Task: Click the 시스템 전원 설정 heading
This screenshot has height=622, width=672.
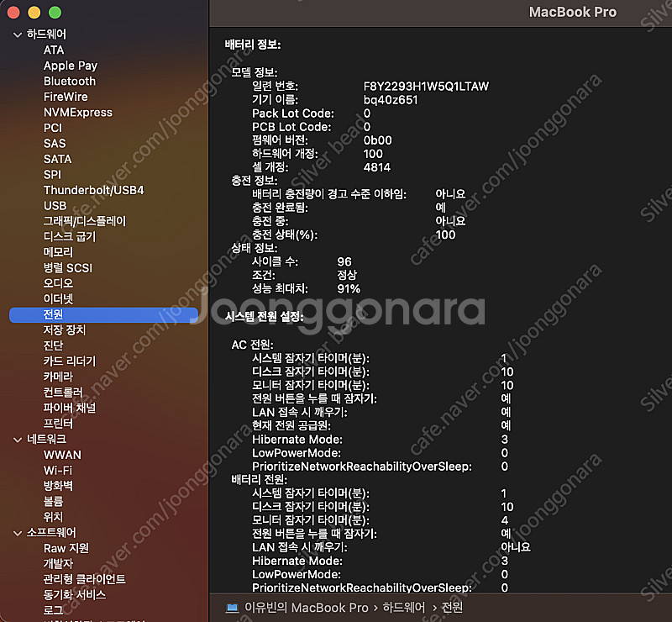Action: [265, 317]
